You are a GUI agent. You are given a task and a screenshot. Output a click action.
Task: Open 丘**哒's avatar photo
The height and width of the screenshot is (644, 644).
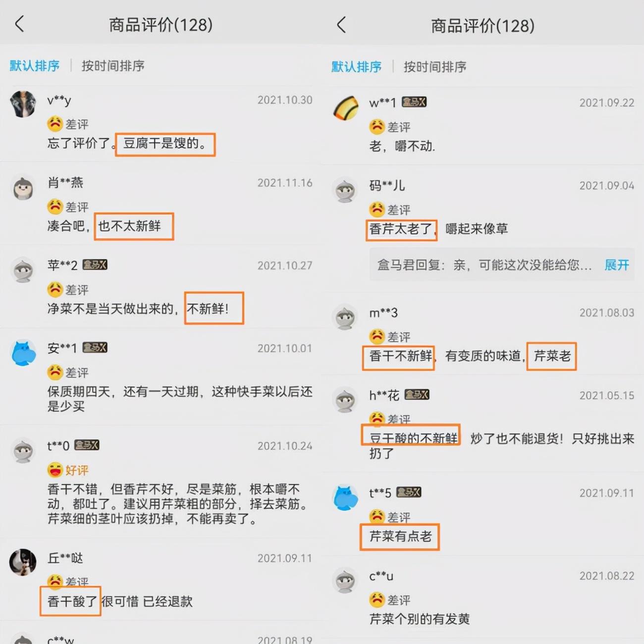(x=23, y=562)
